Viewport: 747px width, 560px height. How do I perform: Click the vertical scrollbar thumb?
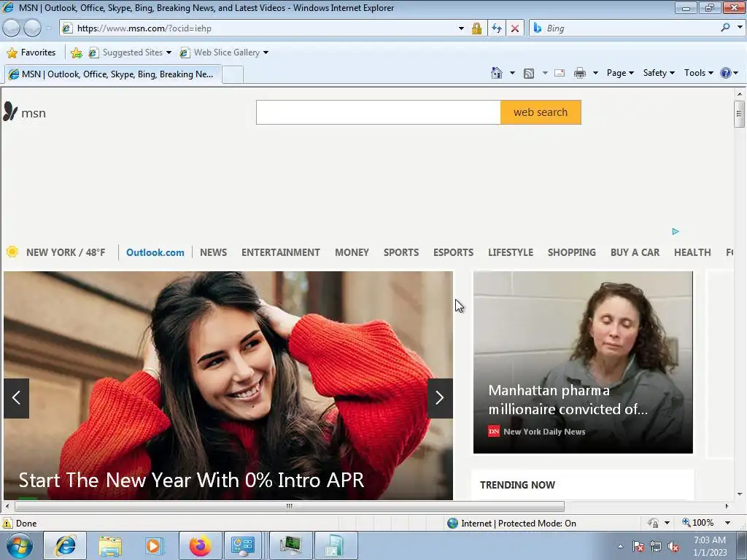[x=739, y=114]
